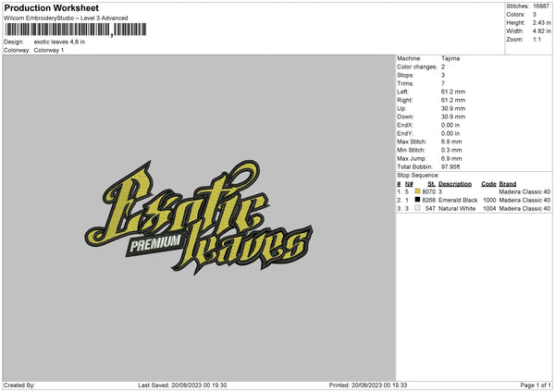Click the Natural White color swatch
The image size is (555, 392).
coord(418,208)
